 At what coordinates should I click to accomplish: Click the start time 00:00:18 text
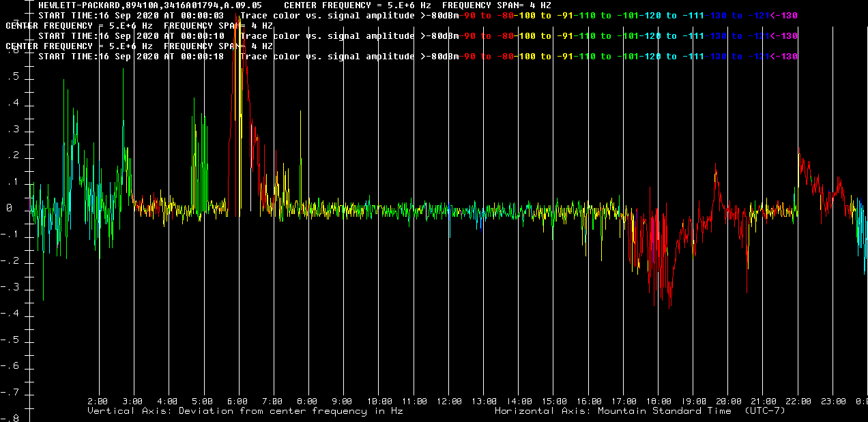[x=131, y=56]
